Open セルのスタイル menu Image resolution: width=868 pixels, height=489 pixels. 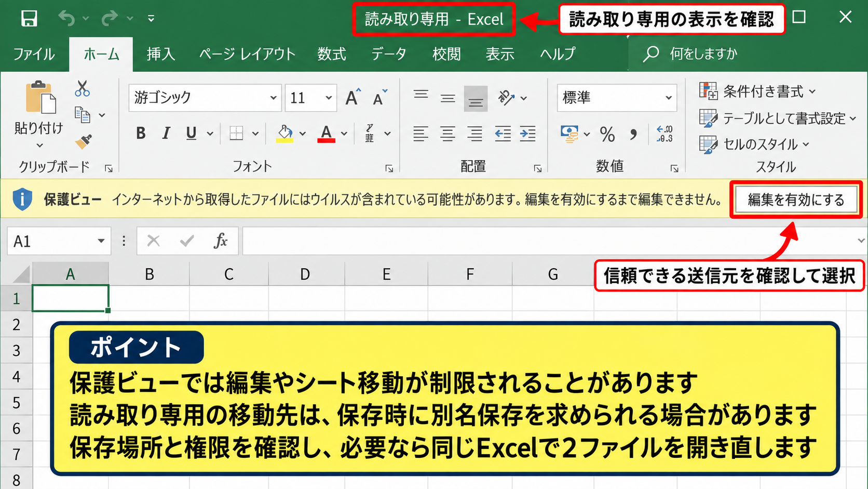click(754, 144)
